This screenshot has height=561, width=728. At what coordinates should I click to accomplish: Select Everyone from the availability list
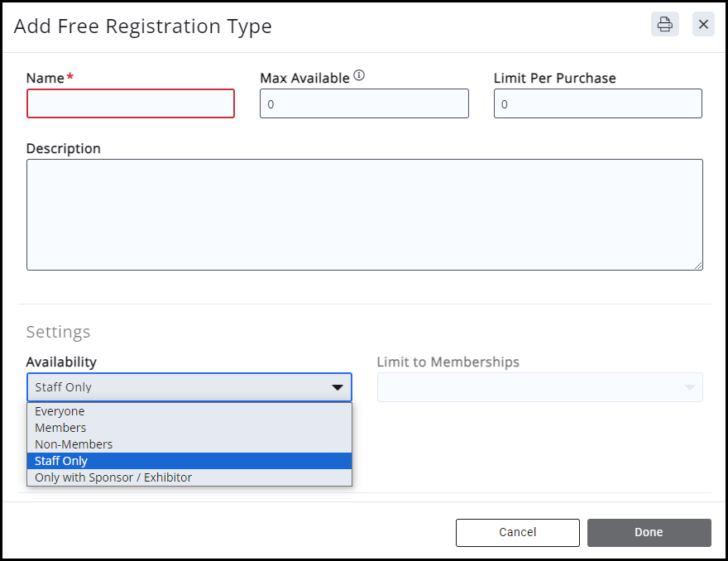pyautogui.click(x=60, y=411)
